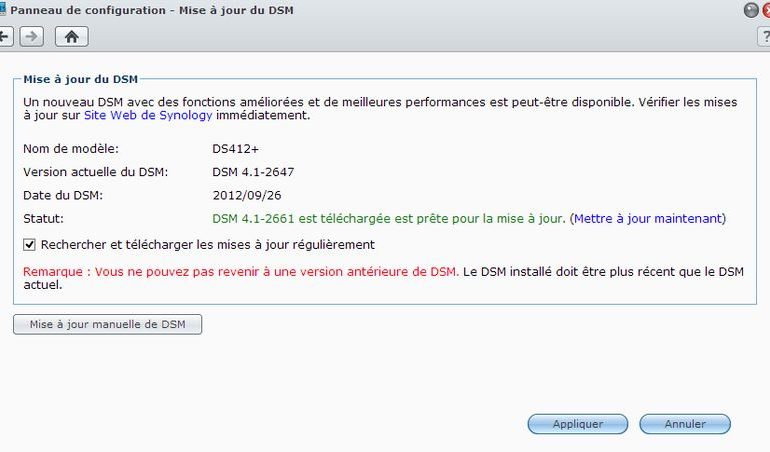Viewport: 770px width, 452px height.
Task: Click the Annuler button
Action: click(685, 424)
